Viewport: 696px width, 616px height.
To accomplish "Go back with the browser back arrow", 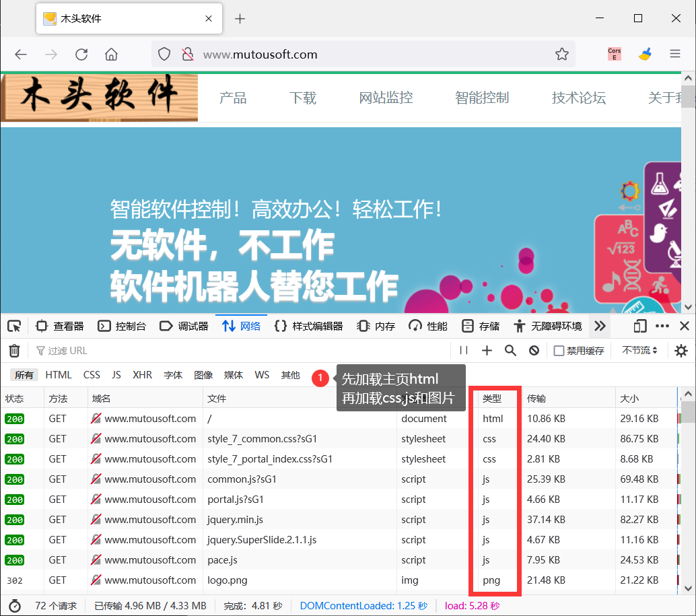I will (21, 55).
